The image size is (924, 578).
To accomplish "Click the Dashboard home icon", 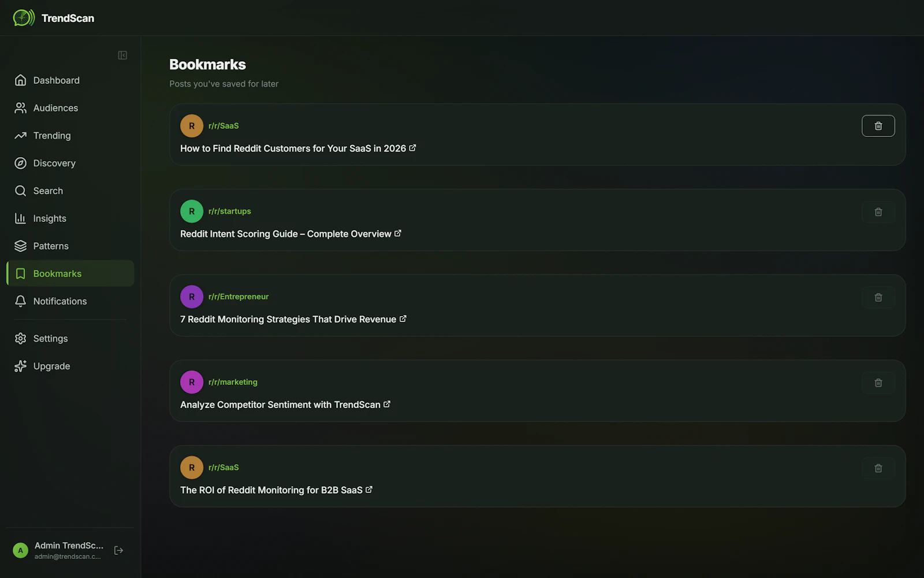I will coord(21,80).
